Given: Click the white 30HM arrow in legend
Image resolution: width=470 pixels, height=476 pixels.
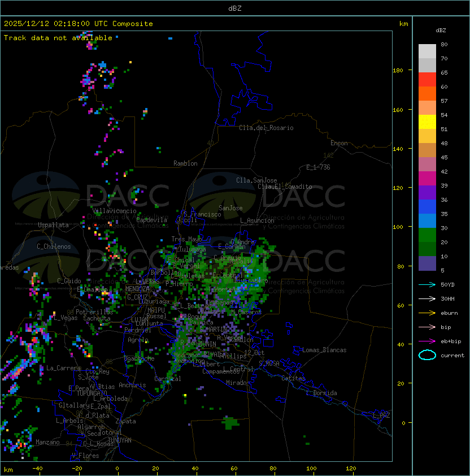Looking at the screenshot, I should tap(427, 298).
